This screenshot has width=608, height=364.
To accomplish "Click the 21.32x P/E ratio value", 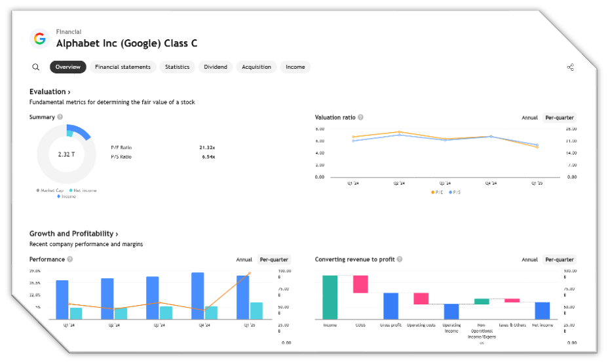I will [207, 148].
